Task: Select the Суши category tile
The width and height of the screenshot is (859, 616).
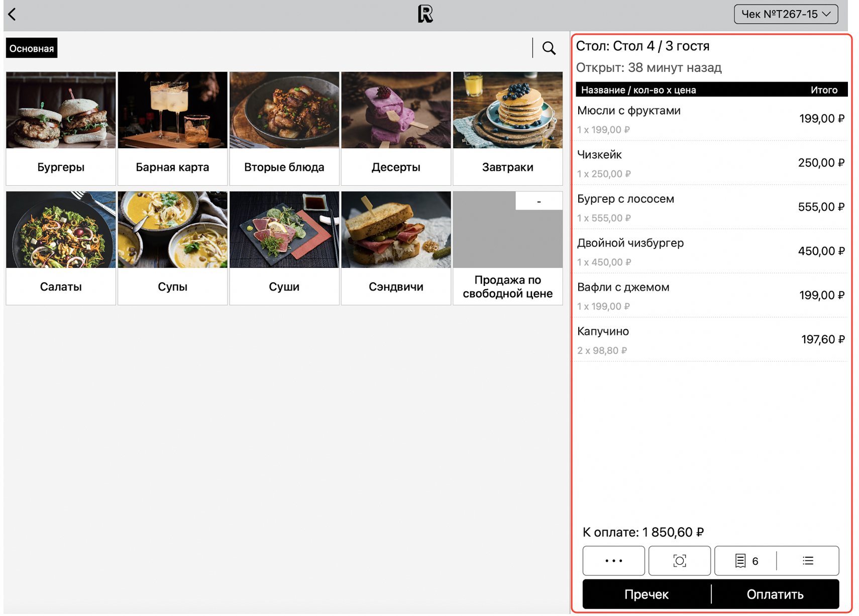Action: click(284, 248)
